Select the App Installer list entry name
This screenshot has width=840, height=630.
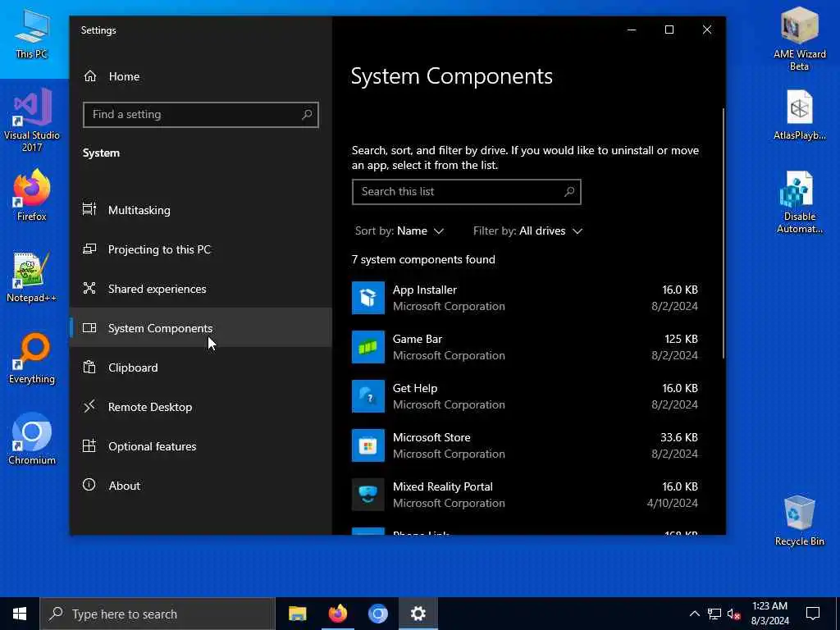point(425,290)
